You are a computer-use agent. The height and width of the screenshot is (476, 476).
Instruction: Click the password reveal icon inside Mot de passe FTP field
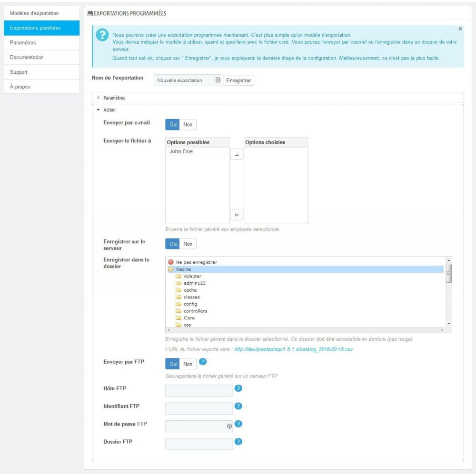229,426
